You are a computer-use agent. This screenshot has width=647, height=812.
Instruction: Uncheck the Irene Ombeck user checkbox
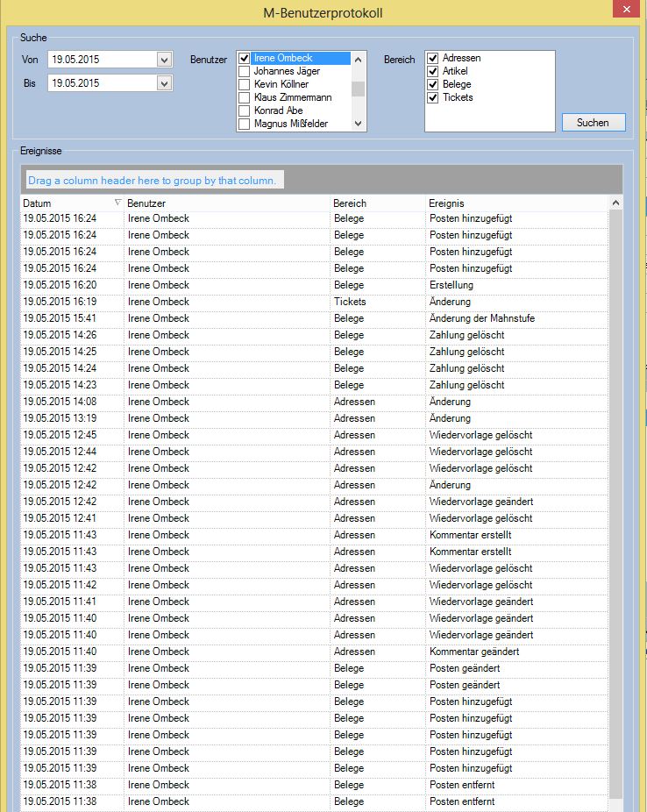(x=245, y=59)
